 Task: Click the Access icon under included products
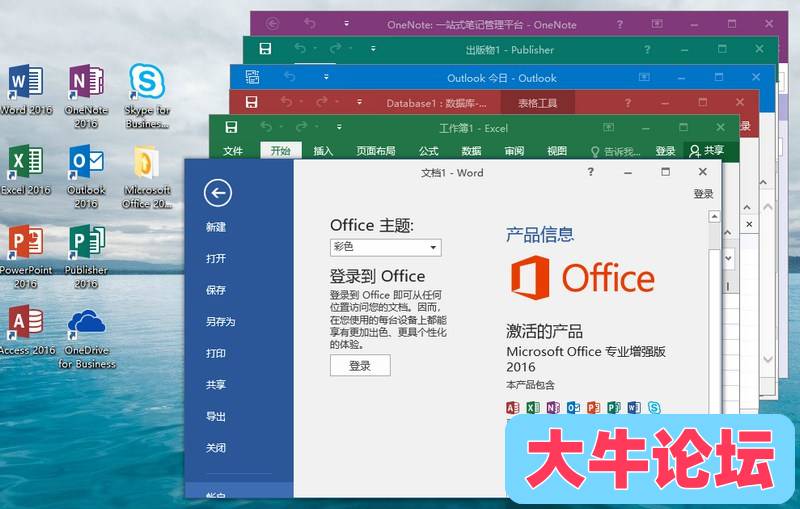(x=512, y=407)
